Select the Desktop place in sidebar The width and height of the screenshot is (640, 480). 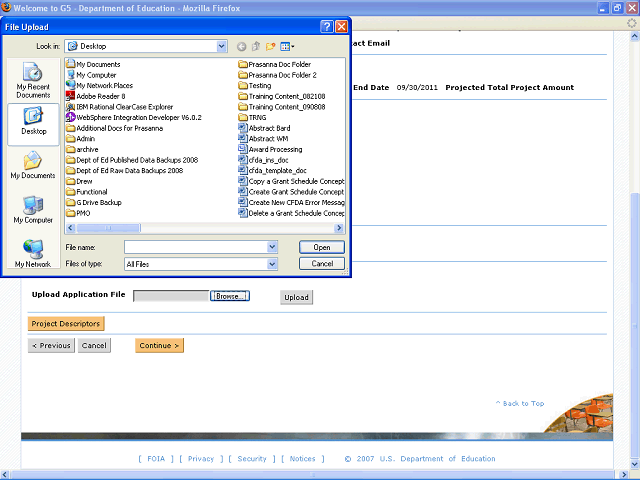[x=33, y=124]
